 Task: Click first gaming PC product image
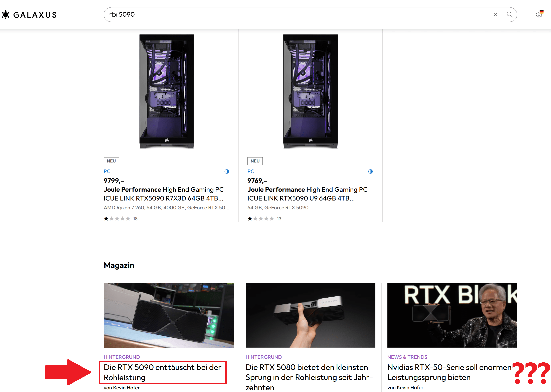coord(167,91)
